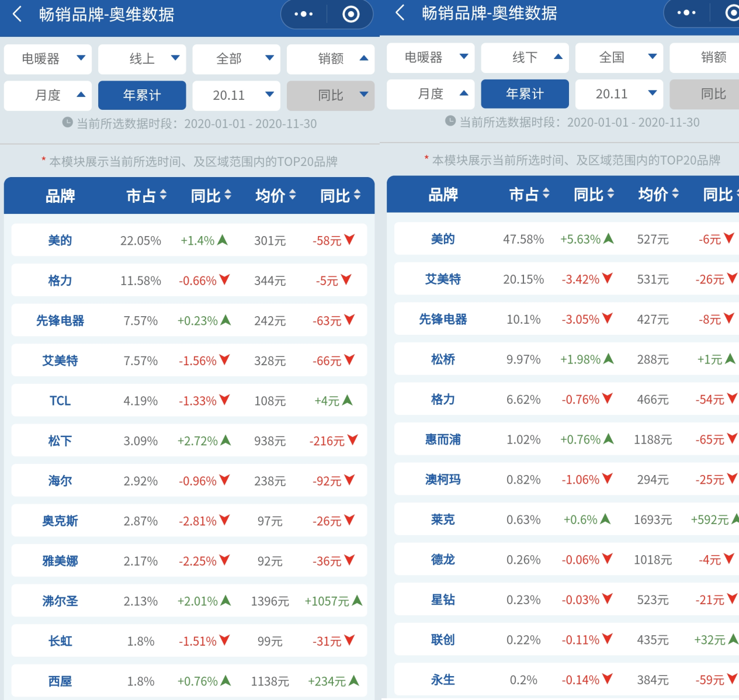Open the 电暖器 category dropdown on 线下 screen
This screenshot has height=700, width=739.
pyautogui.click(x=431, y=58)
